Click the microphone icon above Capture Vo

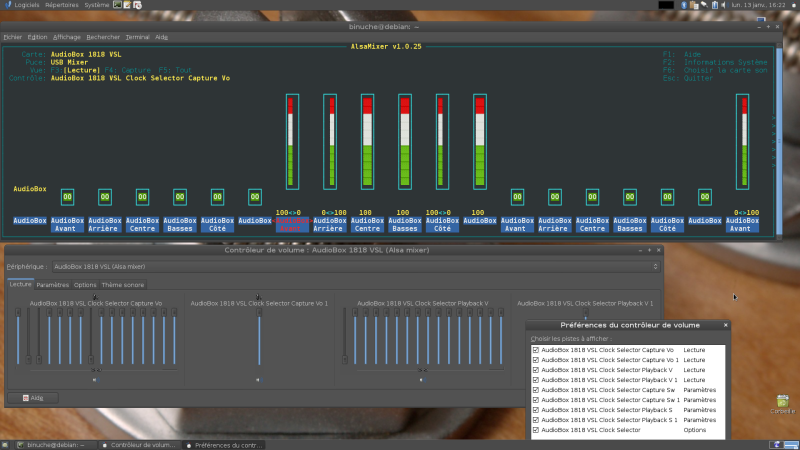click(95, 296)
